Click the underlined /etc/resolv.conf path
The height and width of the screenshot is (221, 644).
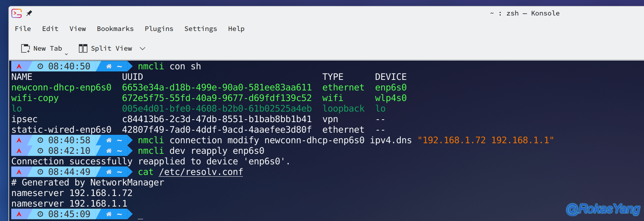point(201,172)
